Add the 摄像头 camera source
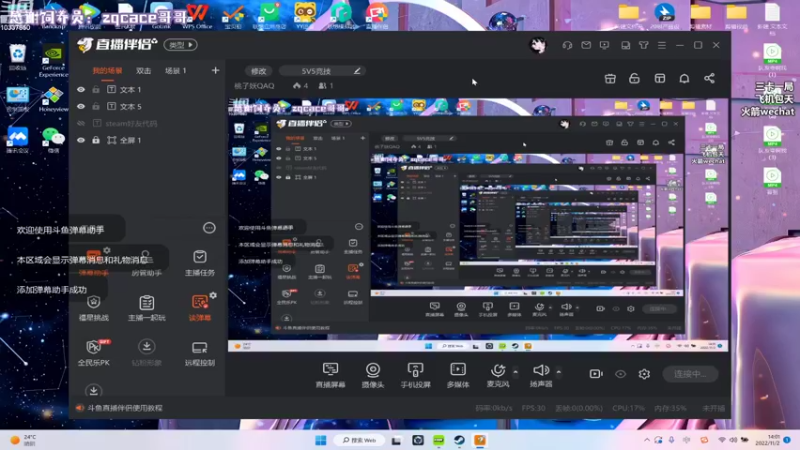The image size is (800, 450). 372,374
